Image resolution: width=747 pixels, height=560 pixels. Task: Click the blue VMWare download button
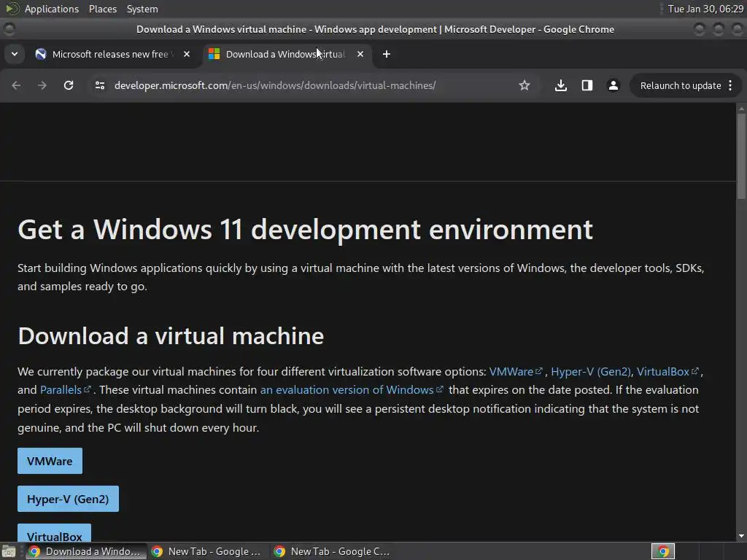[50, 461]
